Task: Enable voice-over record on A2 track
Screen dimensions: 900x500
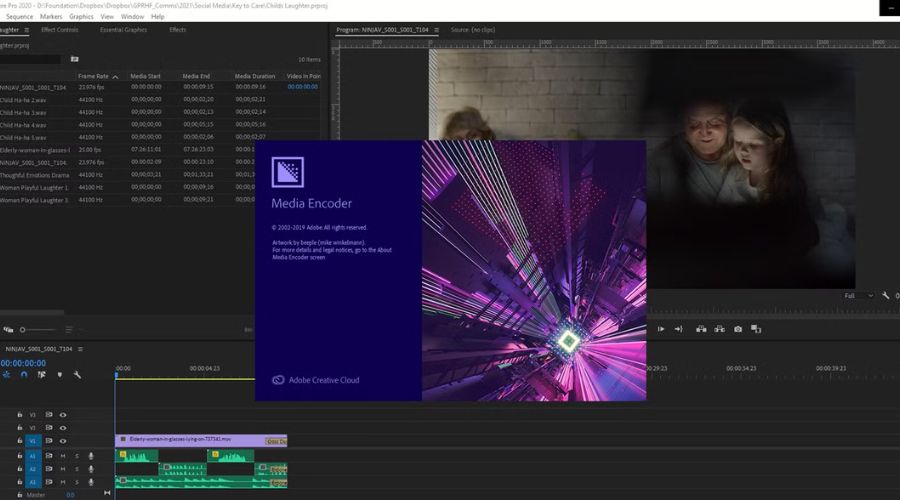Action: (x=91, y=469)
